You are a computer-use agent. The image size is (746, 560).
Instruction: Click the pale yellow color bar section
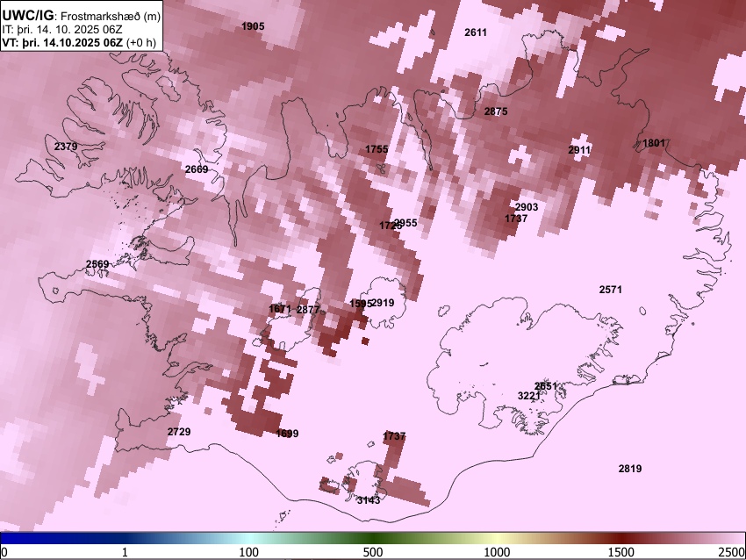pos(497,539)
